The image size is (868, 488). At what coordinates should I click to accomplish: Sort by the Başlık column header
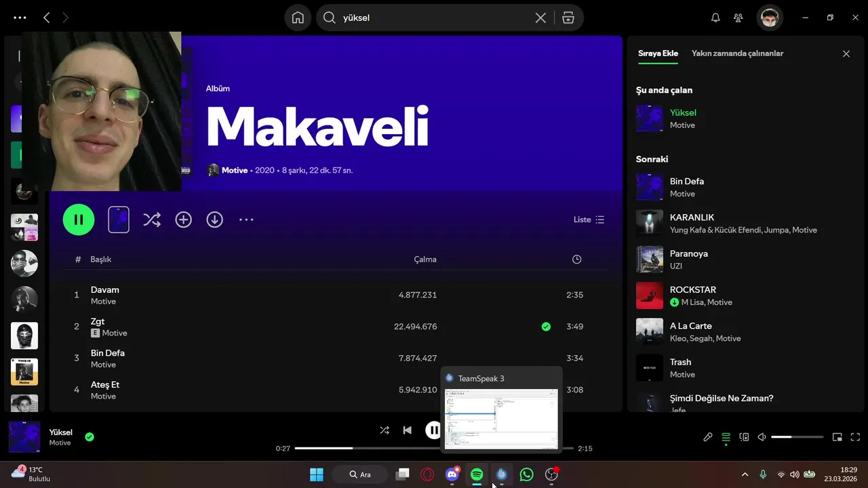(101, 260)
